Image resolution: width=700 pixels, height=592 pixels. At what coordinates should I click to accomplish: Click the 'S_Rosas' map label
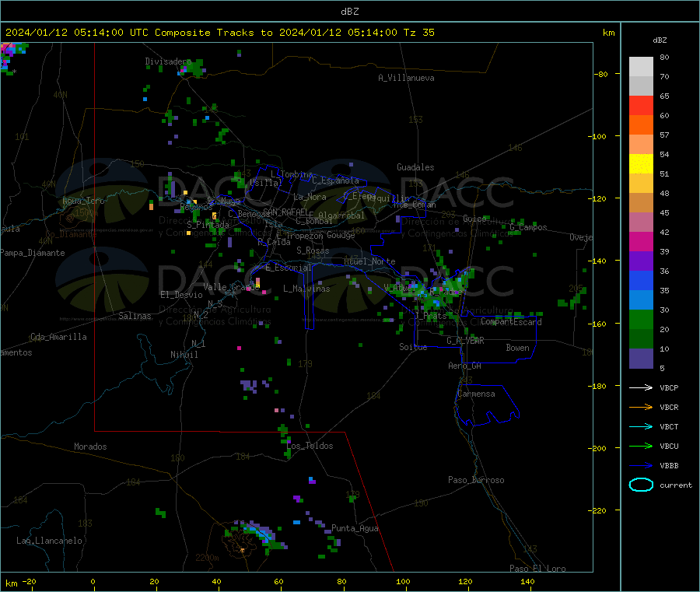click(x=313, y=250)
